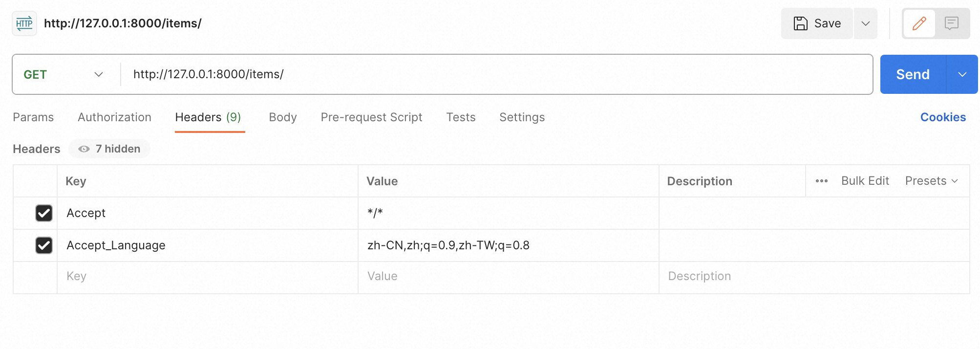Go to the Pre-request Script tab
Screen dimensions: 980x349
point(371,117)
